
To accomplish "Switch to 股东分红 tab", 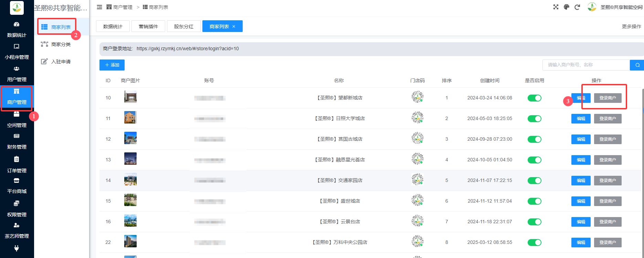I will [184, 26].
